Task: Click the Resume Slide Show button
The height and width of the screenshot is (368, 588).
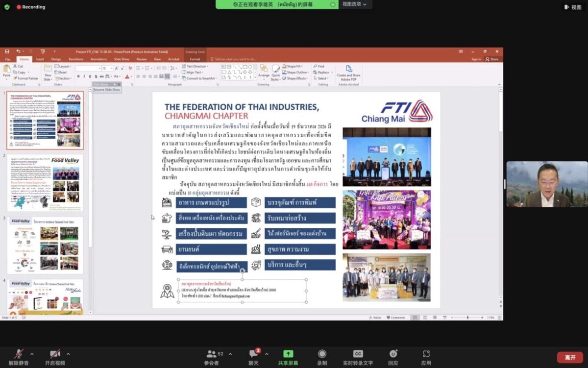Action: (106, 90)
